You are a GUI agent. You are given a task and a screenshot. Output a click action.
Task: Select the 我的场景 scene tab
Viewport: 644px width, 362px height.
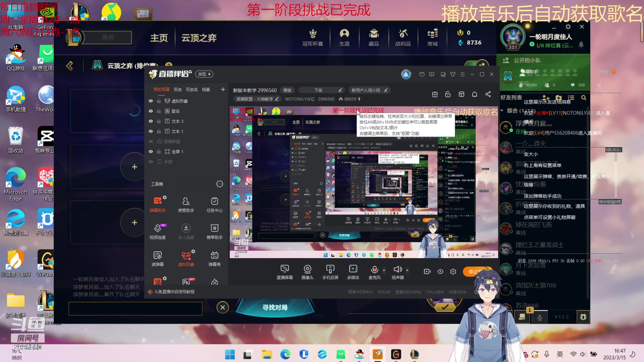pyautogui.click(x=162, y=89)
